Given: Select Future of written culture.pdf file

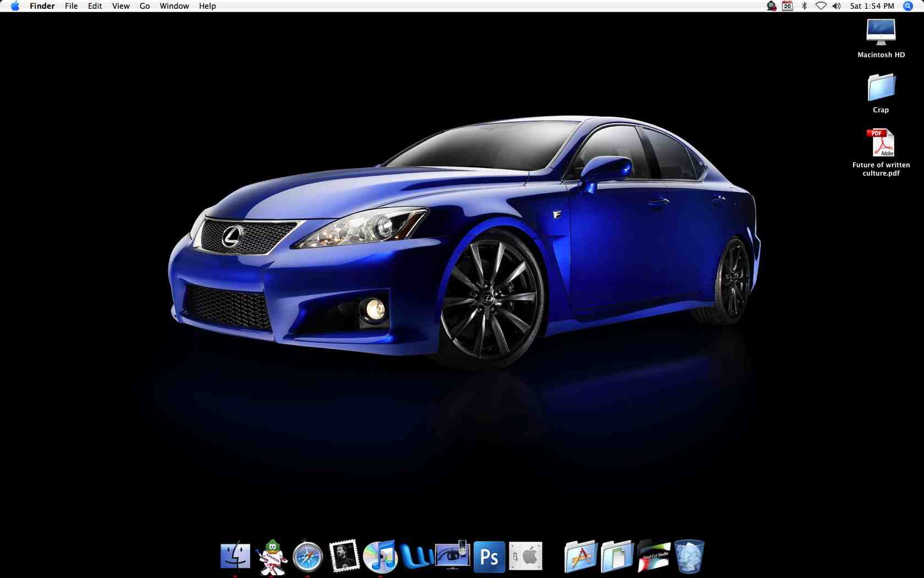Looking at the screenshot, I should click(x=881, y=143).
